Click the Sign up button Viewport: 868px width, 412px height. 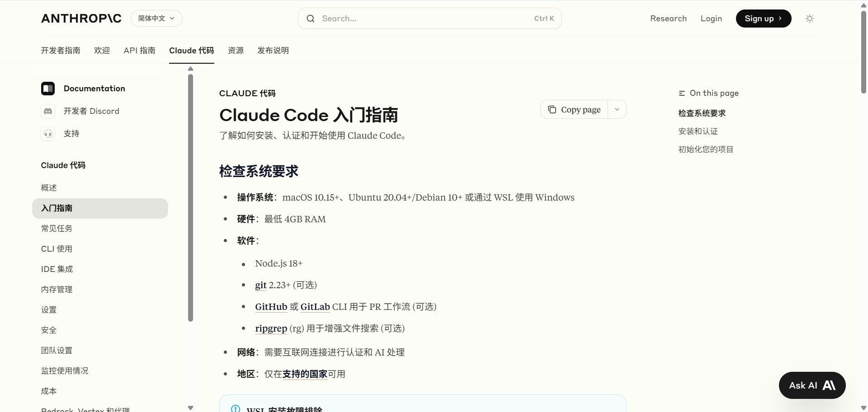763,19
